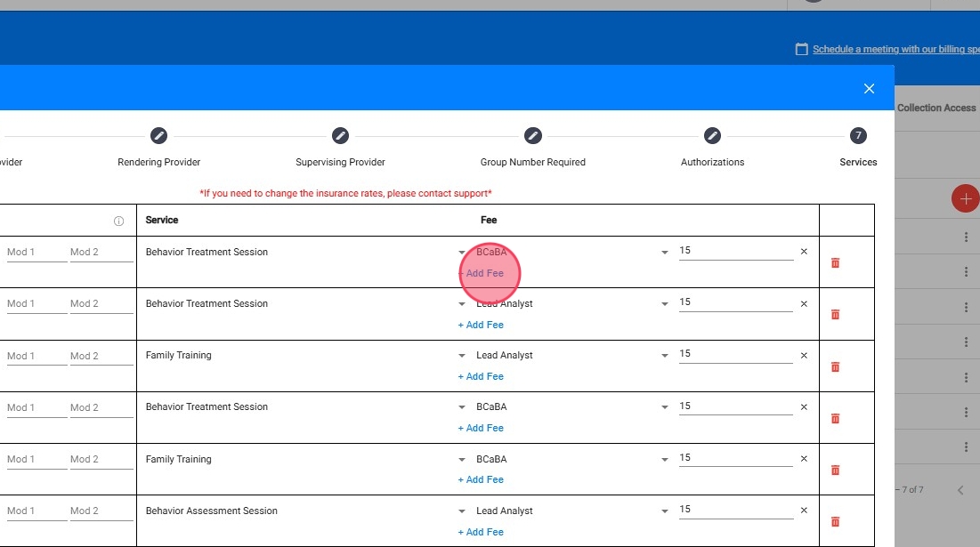The image size is (980, 547).
Task: Click the Collection Access column header
Action: click(x=936, y=108)
